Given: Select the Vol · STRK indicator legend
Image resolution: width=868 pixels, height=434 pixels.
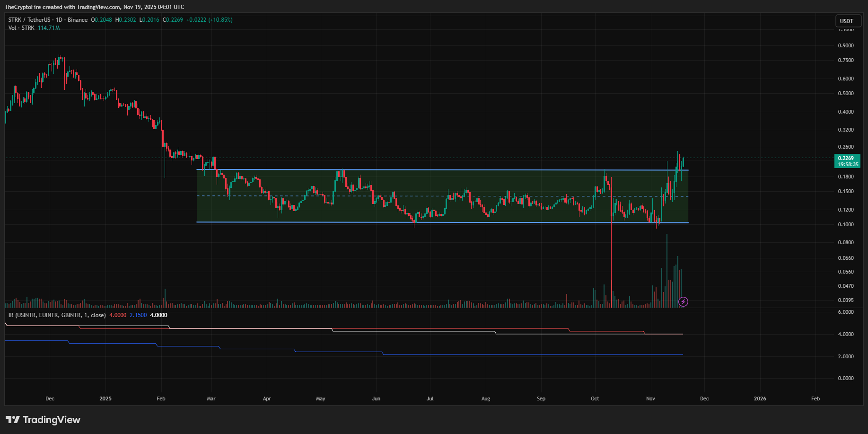Looking at the screenshot, I should pyautogui.click(x=21, y=28).
